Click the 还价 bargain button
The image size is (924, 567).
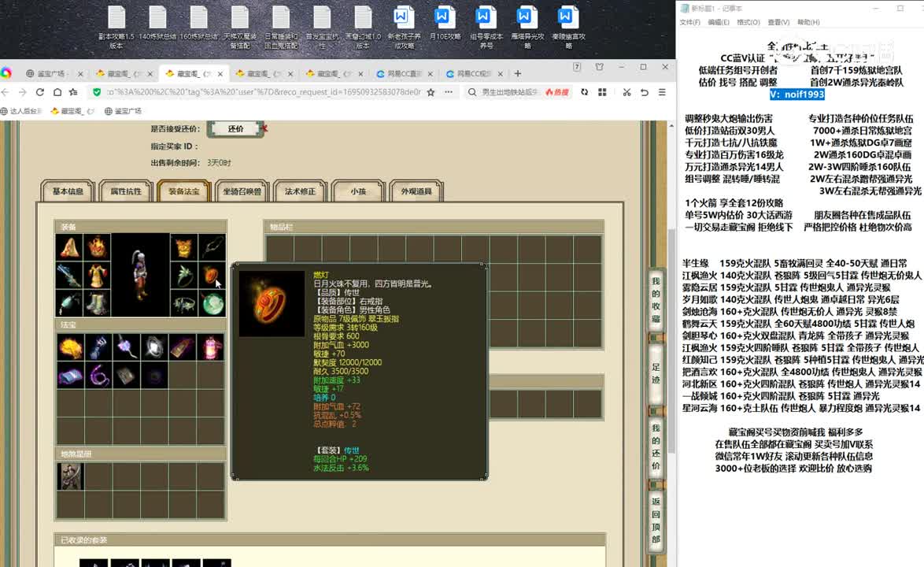point(235,128)
